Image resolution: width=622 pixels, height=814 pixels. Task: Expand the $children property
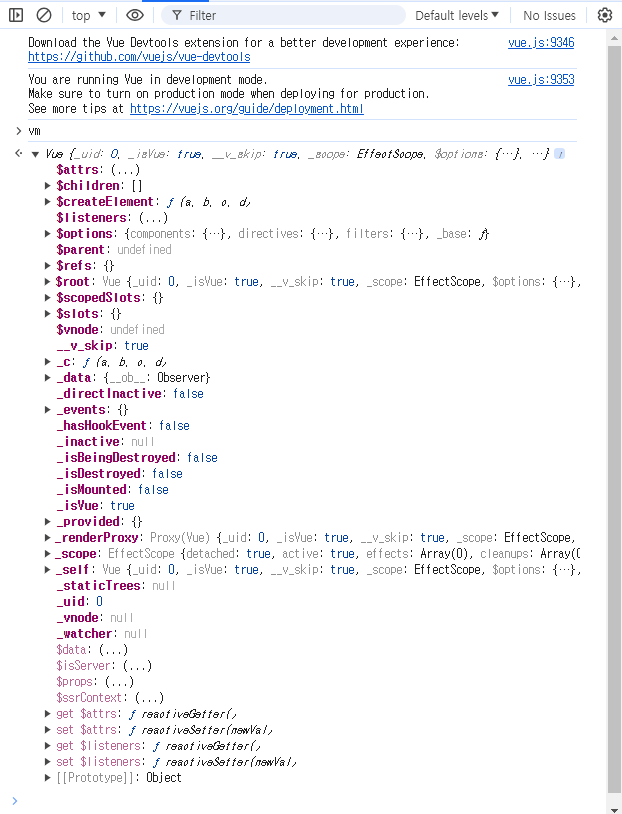tap(47, 185)
